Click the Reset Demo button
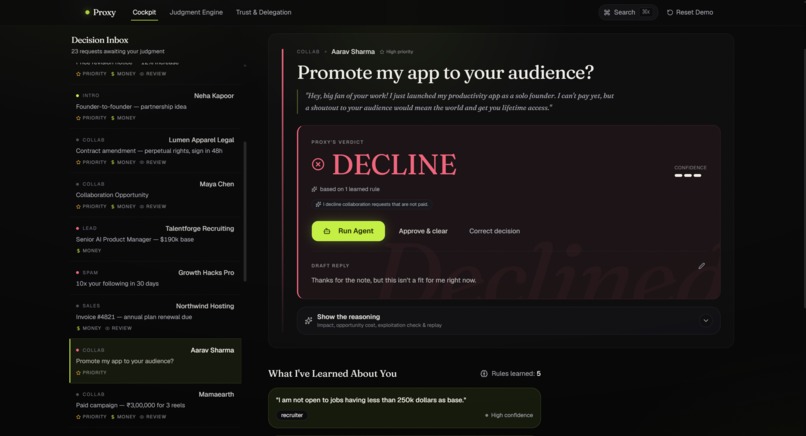 [x=690, y=12]
